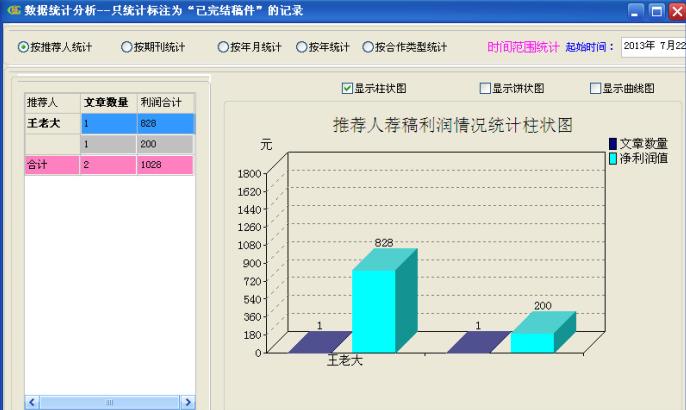Close the 数据统计分析 window

coord(677,11)
